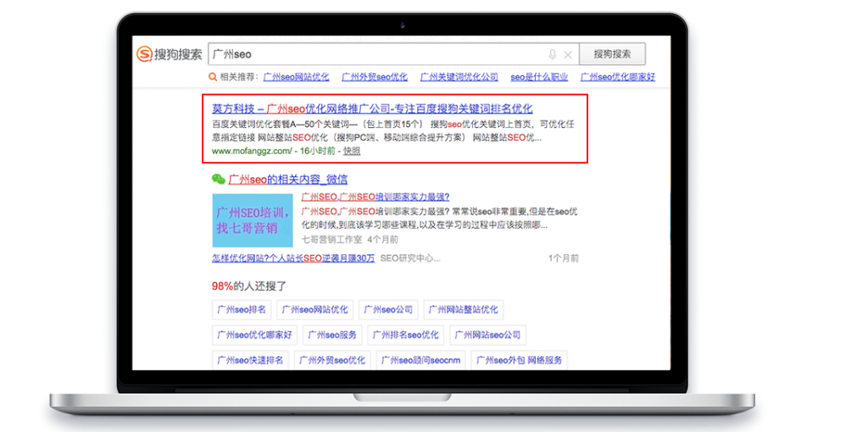The height and width of the screenshot is (432, 868).
Task: Click the 广州SEO培训 thumbnail image
Action: pos(253,220)
